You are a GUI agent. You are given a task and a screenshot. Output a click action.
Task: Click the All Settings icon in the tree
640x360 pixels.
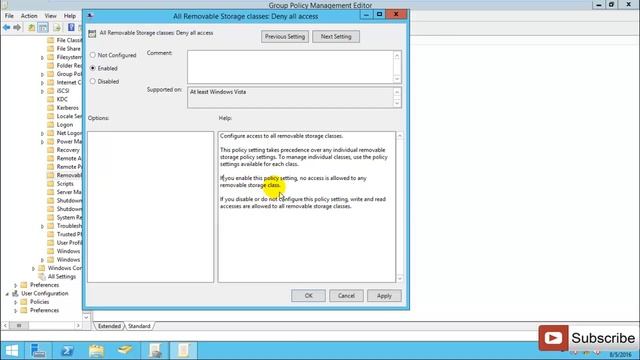42,276
